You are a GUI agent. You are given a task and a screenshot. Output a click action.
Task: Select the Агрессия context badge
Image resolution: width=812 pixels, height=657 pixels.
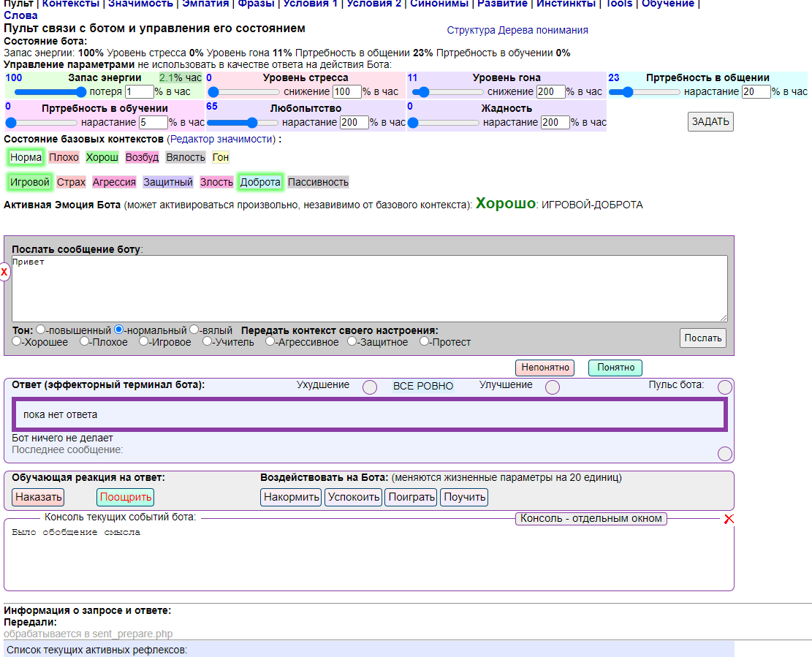coord(114,182)
